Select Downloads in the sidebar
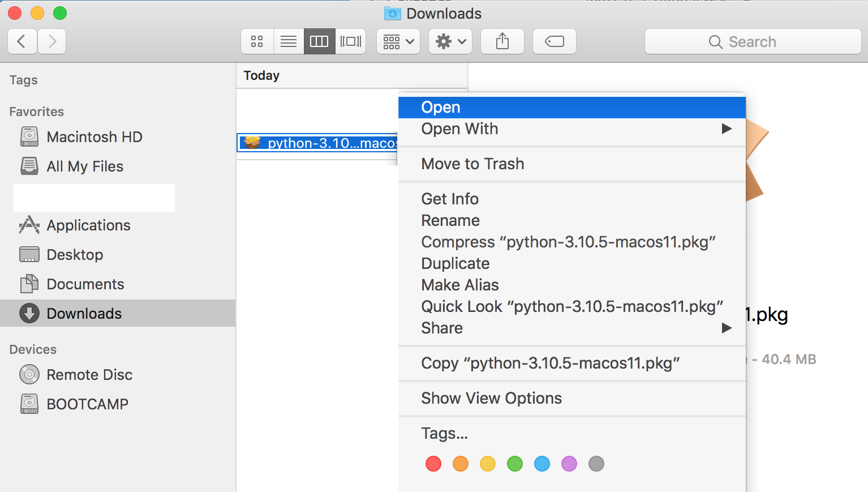The image size is (868, 492). point(118,313)
